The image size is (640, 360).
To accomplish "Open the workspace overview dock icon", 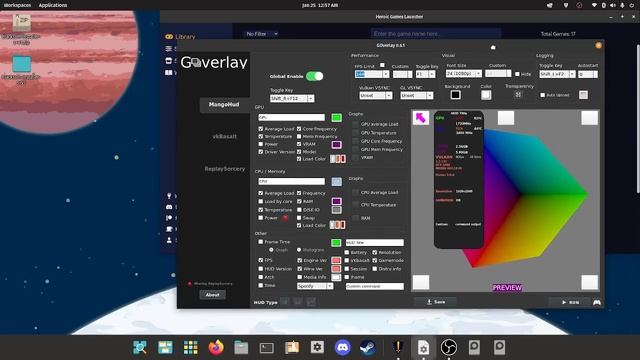I will pos(165,347).
